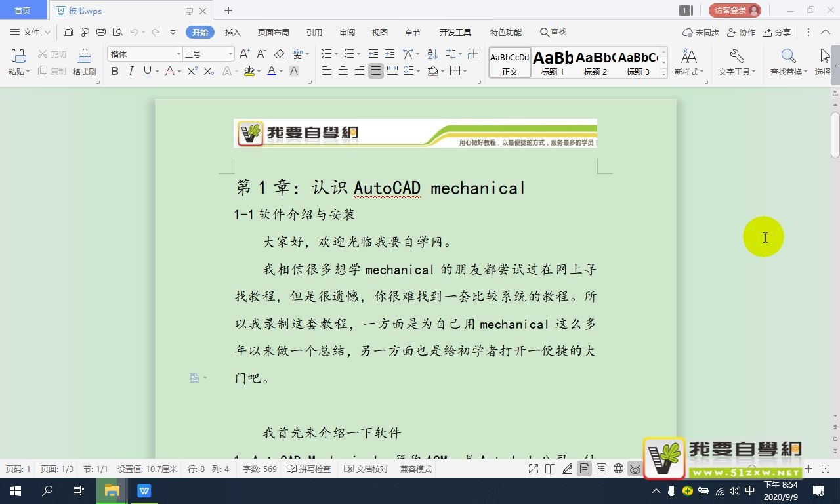Image resolution: width=840 pixels, height=504 pixels.
Task: Decrease font size with A- icon
Action: click(261, 54)
